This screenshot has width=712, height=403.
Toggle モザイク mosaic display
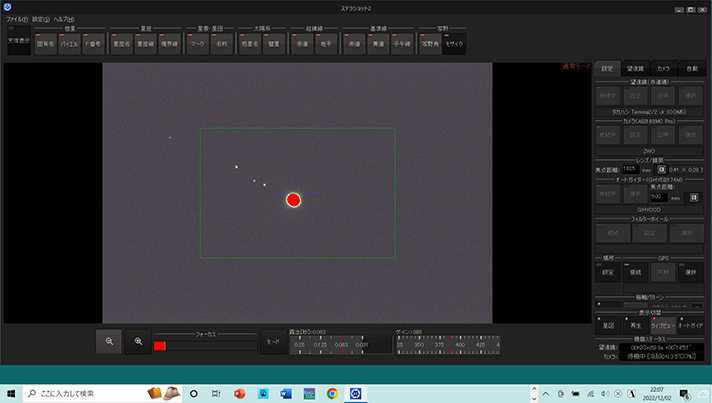454,44
